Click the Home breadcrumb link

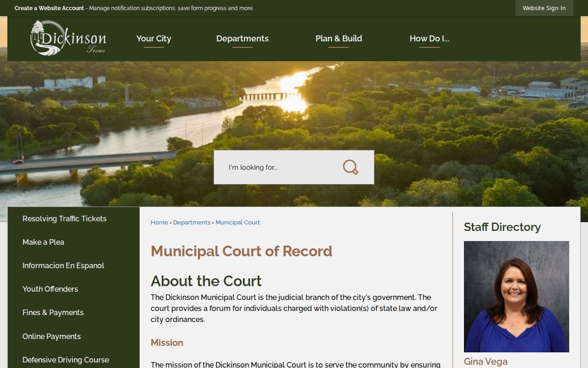[x=159, y=222]
